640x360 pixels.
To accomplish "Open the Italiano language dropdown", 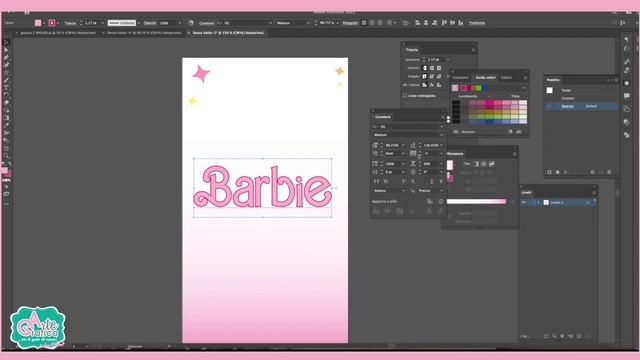I will click(389, 191).
